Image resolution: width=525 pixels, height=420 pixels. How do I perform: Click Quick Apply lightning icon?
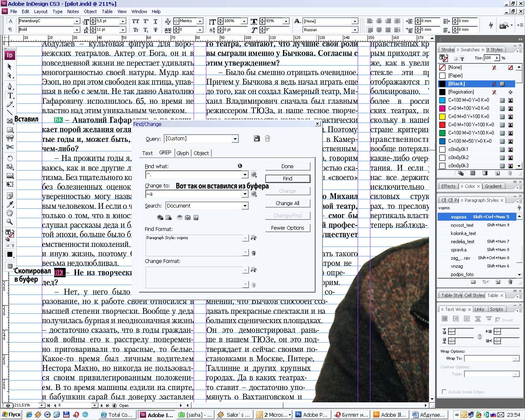[491, 25]
